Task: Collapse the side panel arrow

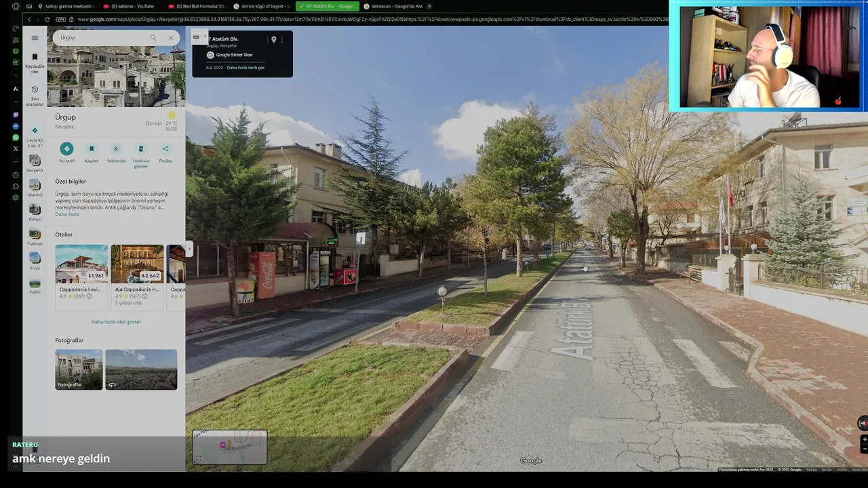Action: [x=189, y=249]
